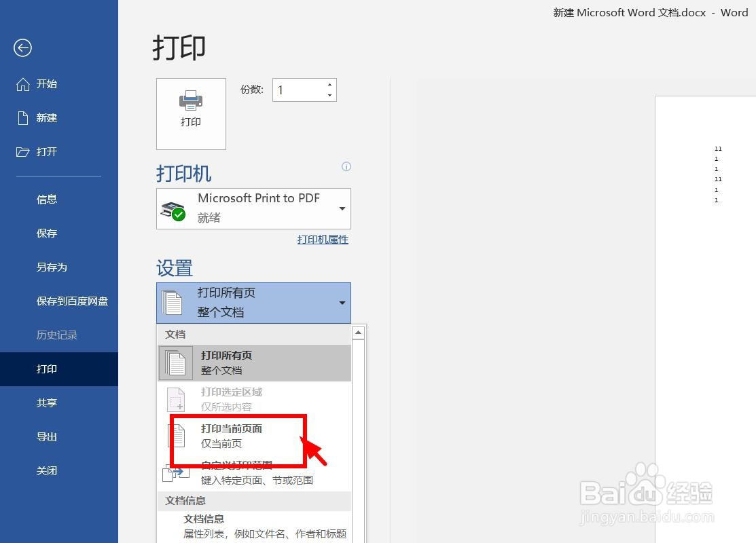
Task: Click the page icon of 打印当前页面
Action: coord(177,436)
